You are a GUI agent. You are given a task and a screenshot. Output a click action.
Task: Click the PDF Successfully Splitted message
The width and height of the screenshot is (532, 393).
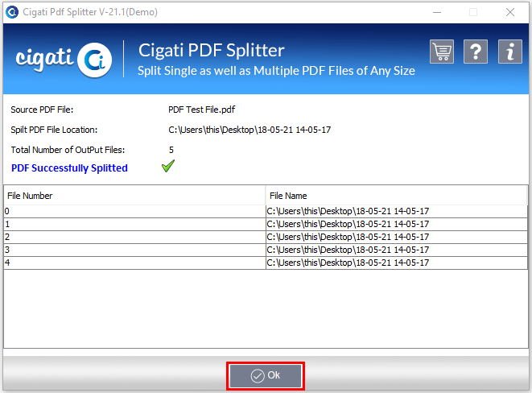pos(69,168)
